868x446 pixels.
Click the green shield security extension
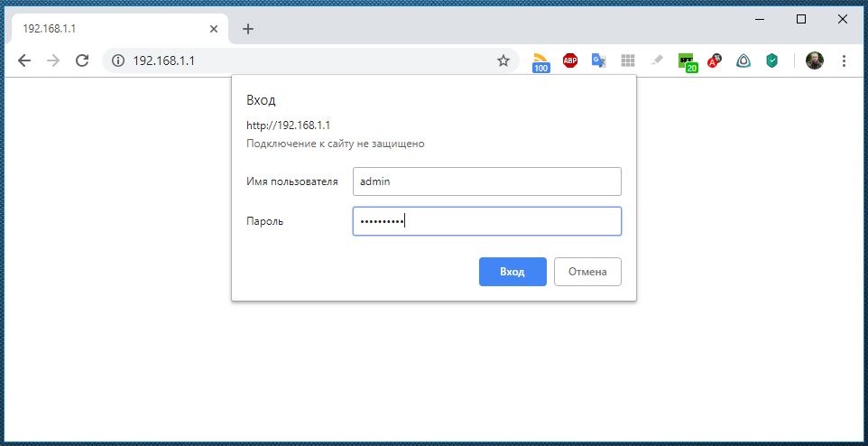pyautogui.click(x=771, y=60)
